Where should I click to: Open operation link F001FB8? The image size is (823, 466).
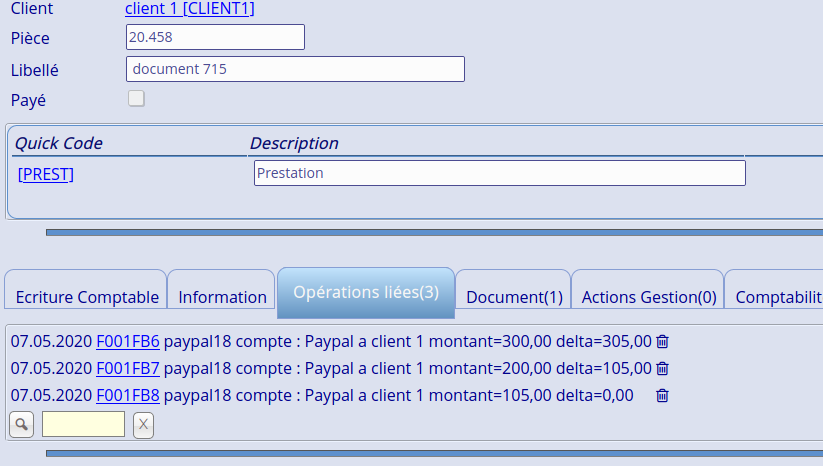pos(127,395)
